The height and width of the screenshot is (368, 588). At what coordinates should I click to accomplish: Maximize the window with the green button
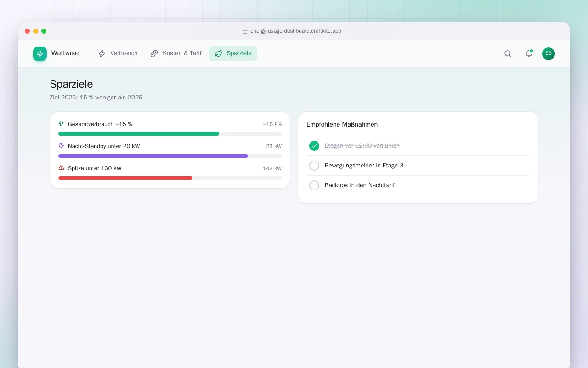click(44, 31)
